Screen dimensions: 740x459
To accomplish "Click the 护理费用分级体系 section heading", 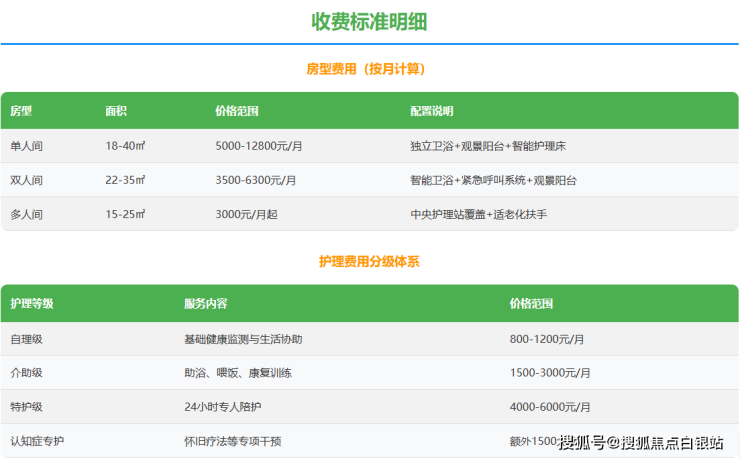I will click(x=369, y=261).
